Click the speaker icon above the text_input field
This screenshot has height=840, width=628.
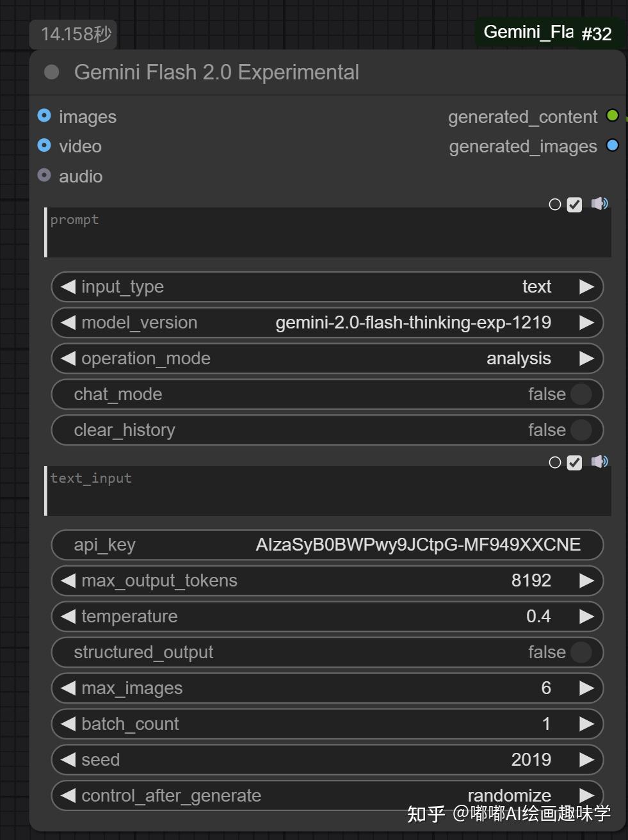point(600,462)
